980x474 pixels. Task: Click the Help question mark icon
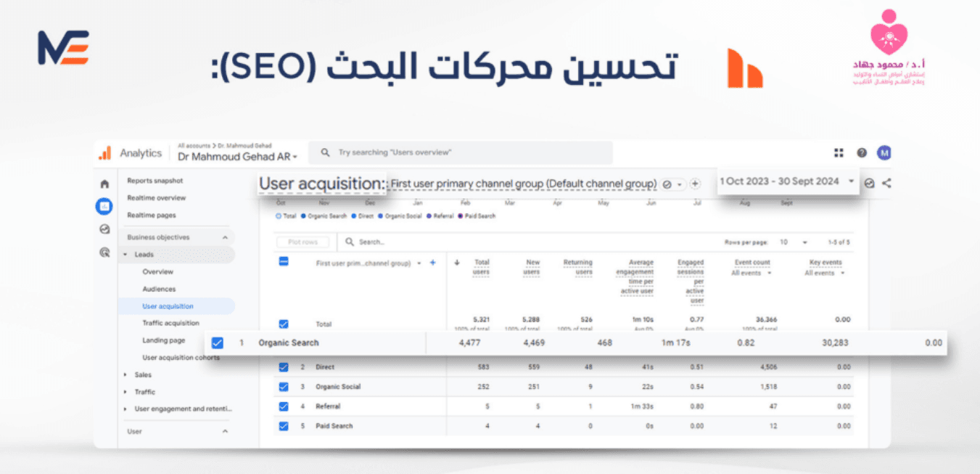tap(862, 152)
